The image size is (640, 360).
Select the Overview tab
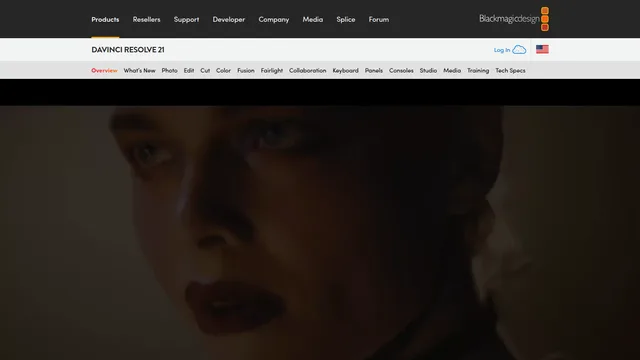(104, 71)
